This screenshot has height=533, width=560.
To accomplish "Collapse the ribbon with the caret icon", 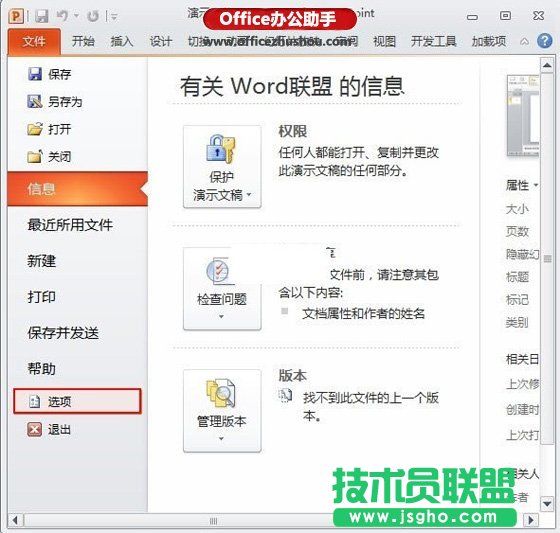I will coord(524,41).
